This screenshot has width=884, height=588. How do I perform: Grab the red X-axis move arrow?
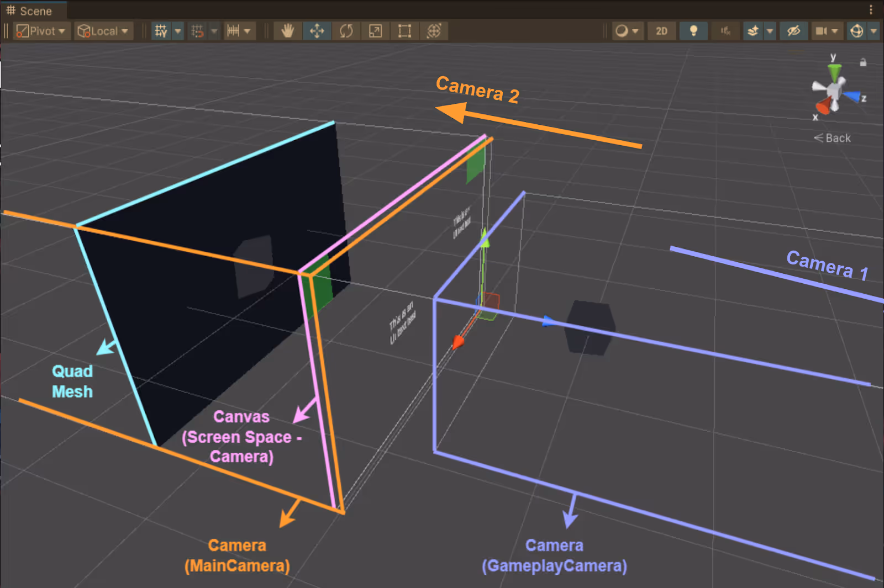coord(458,342)
